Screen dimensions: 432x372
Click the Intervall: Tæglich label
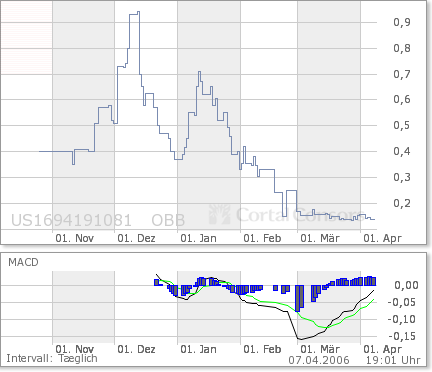click(52, 359)
